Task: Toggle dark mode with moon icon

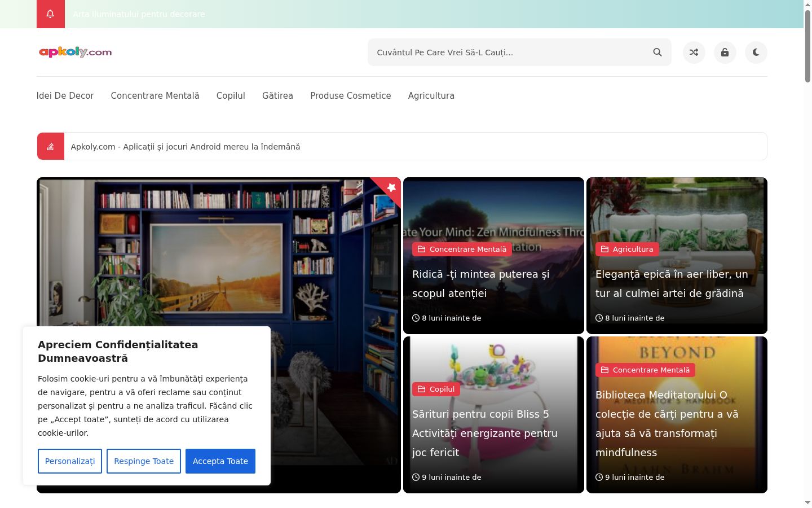Action: tap(756, 52)
